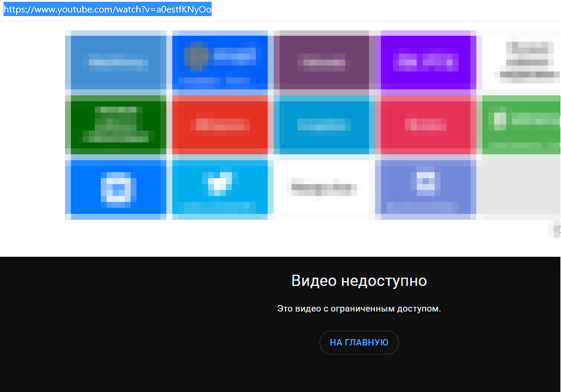Click the white icon on periwinkle tile
Image resolution: width=561 pixels, height=392 pixels.
click(x=426, y=183)
